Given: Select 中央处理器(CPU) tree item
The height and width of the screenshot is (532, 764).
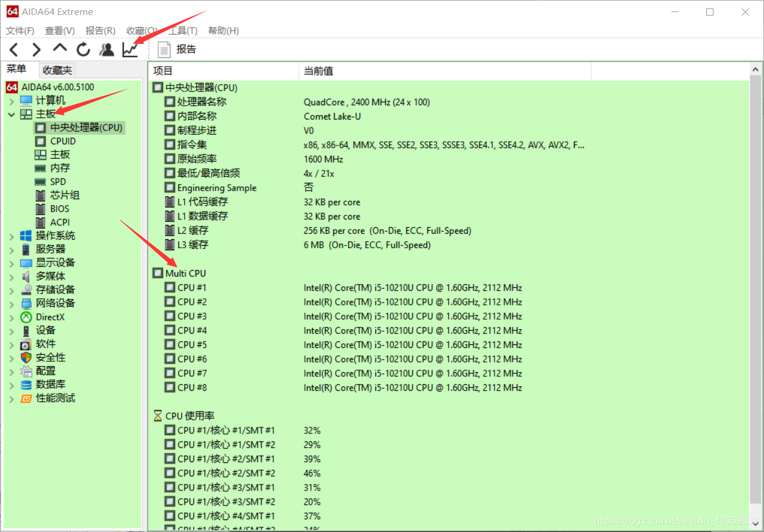Looking at the screenshot, I should pos(86,127).
